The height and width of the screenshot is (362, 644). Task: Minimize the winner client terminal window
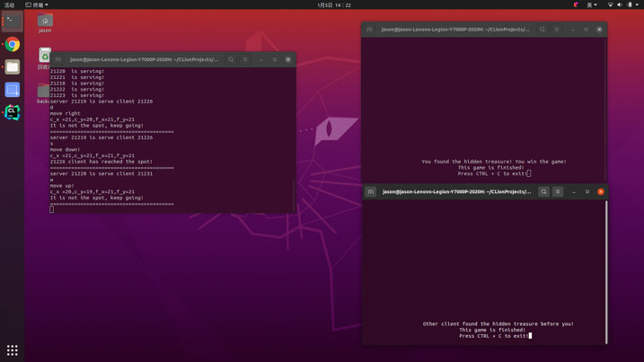[x=572, y=30]
